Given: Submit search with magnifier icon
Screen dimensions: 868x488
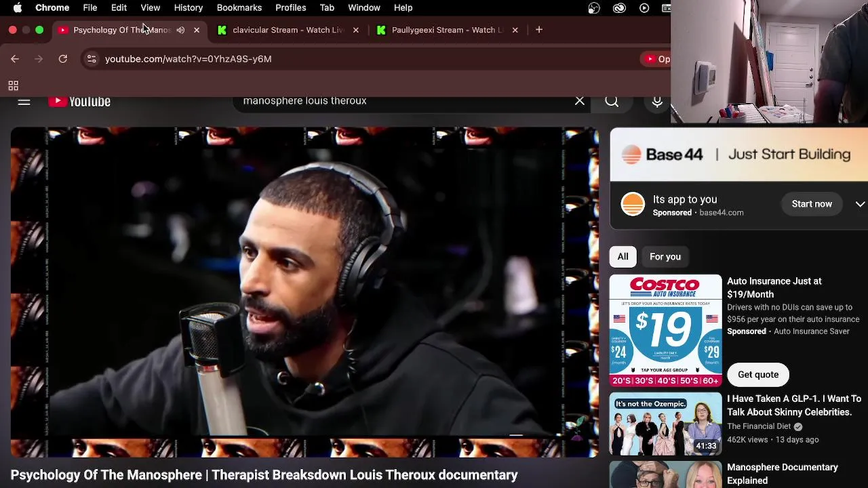Looking at the screenshot, I should tap(612, 101).
